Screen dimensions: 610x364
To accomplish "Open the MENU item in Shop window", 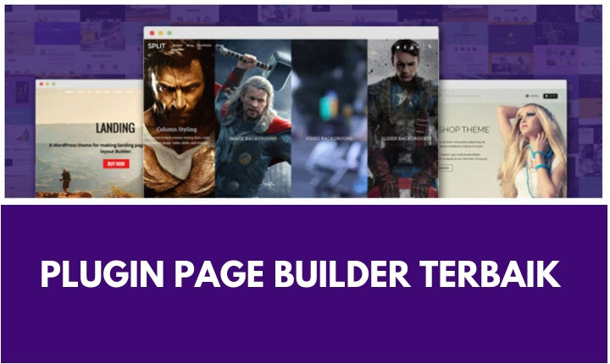I will [533, 96].
